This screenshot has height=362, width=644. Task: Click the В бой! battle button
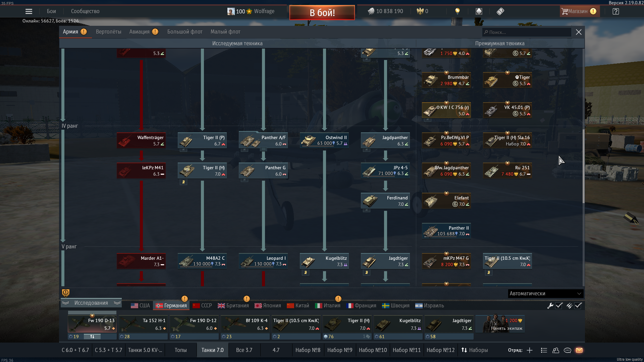click(x=322, y=13)
